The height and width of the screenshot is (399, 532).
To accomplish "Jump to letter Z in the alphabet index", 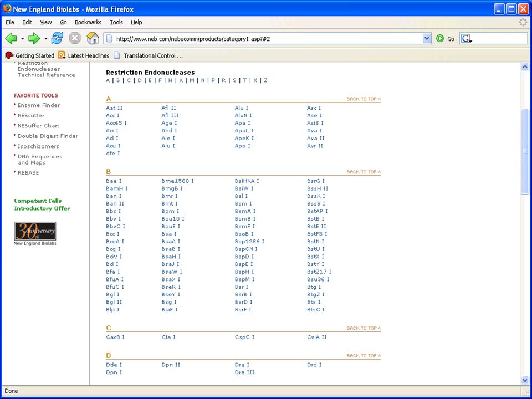I will (265, 80).
